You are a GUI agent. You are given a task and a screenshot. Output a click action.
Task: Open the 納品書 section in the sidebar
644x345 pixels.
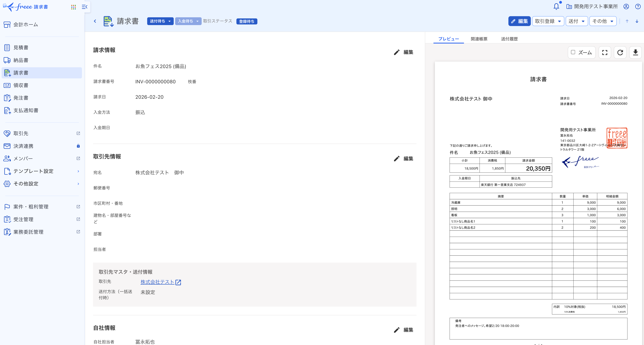(21, 60)
